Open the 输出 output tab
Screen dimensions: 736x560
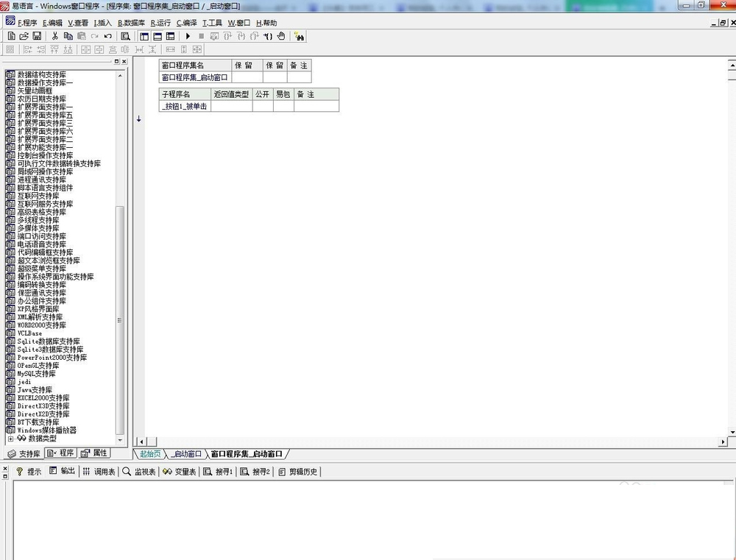pyautogui.click(x=62, y=471)
